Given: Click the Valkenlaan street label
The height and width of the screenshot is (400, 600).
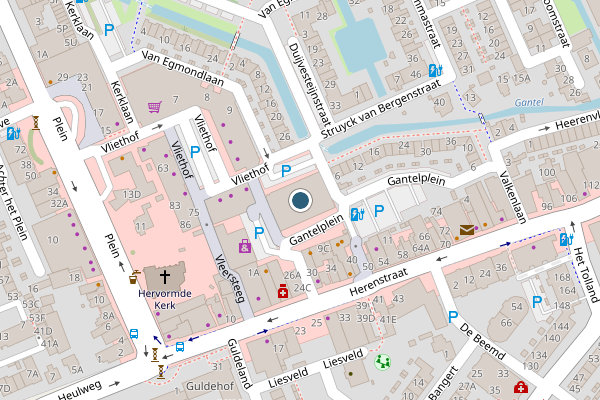Looking at the screenshot, I should tap(513, 198).
